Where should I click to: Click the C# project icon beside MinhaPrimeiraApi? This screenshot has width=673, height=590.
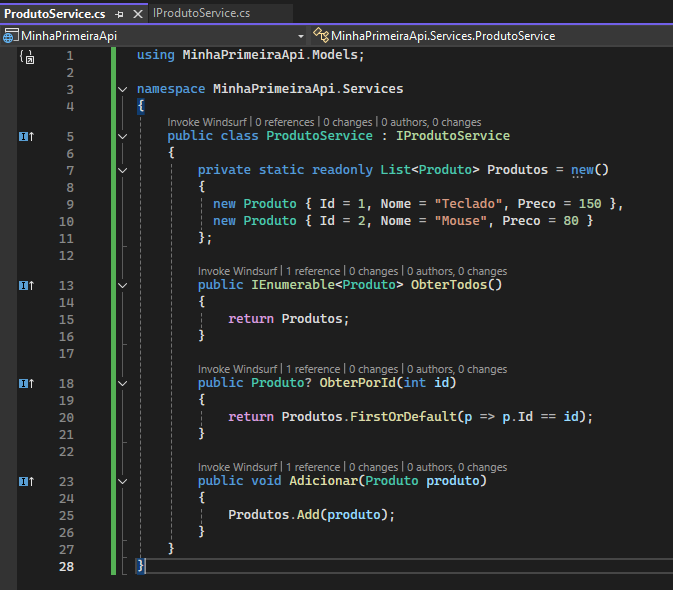[10, 36]
